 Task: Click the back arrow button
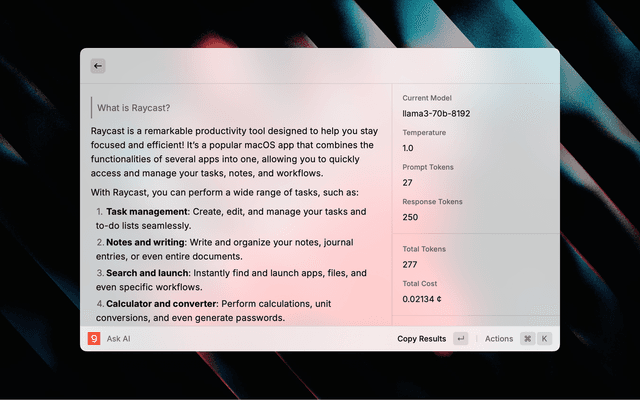click(98, 66)
